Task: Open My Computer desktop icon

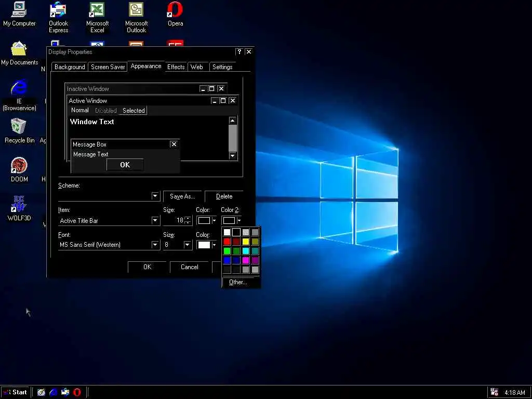Action: tap(19, 14)
